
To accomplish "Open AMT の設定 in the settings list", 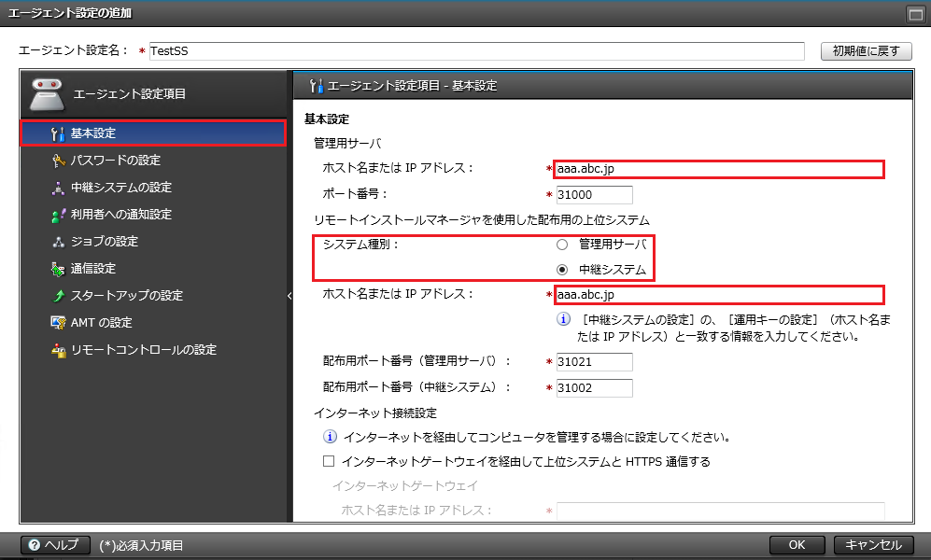I will coord(153,323).
